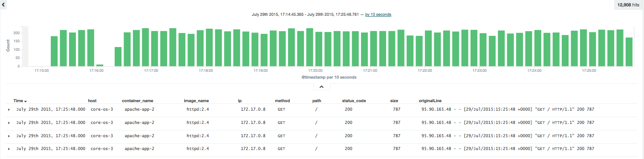Click the method column header
Image resolution: width=644 pixels, height=159 pixels.
coord(282,101)
